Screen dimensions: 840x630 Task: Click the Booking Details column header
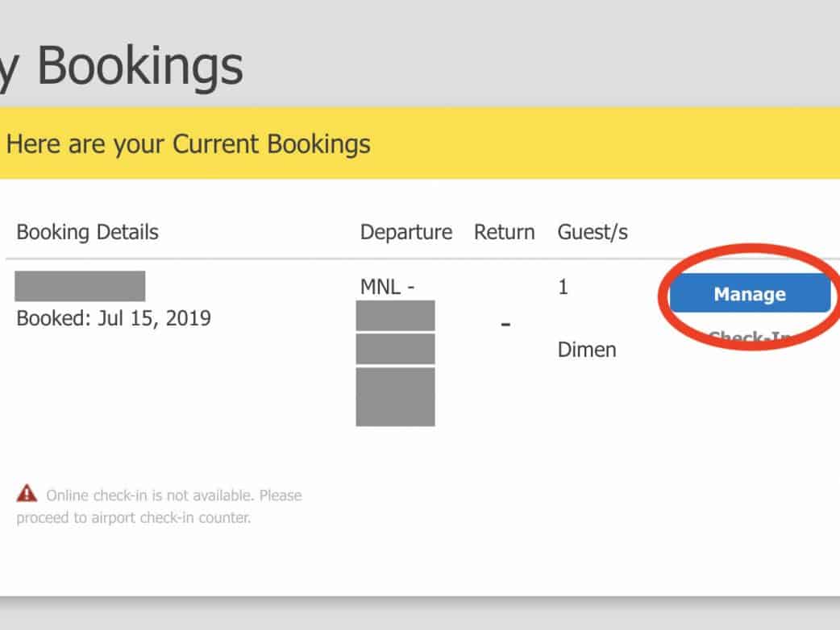(x=87, y=233)
